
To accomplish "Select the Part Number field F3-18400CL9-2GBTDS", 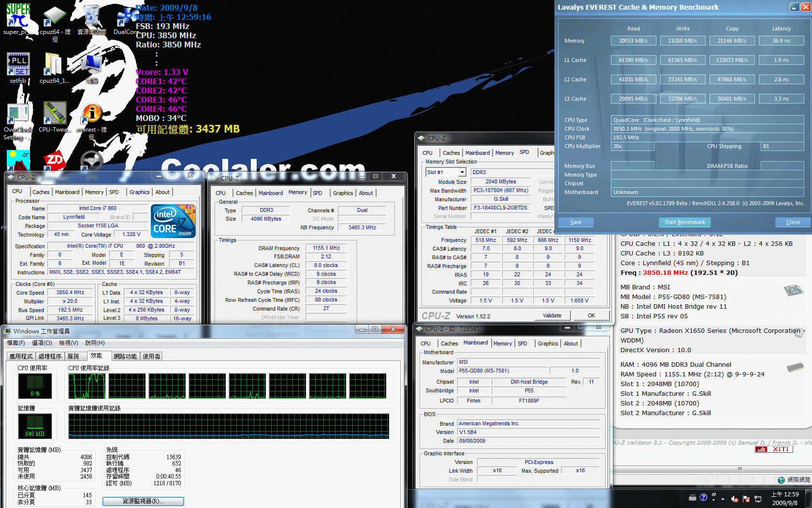I will tap(501, 208).
